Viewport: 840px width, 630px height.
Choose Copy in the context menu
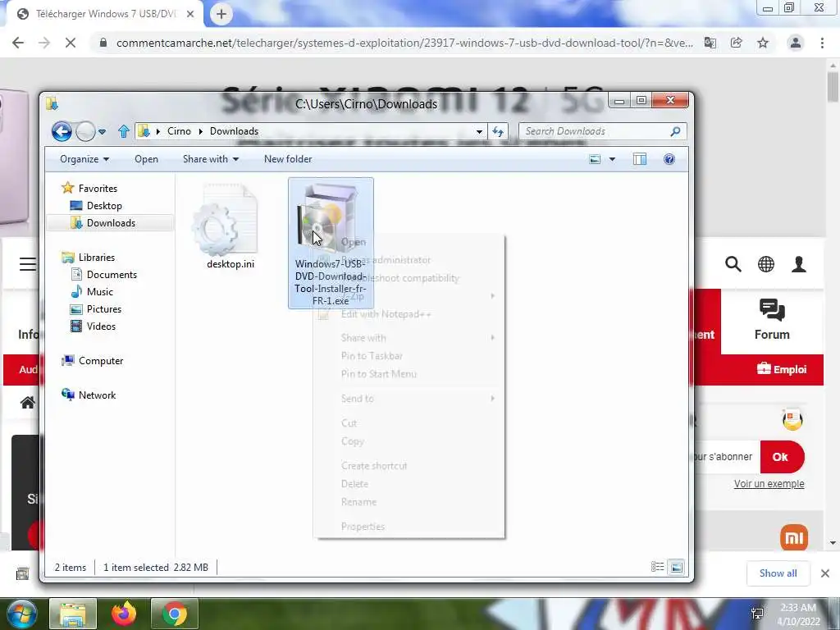pos(409,441)
